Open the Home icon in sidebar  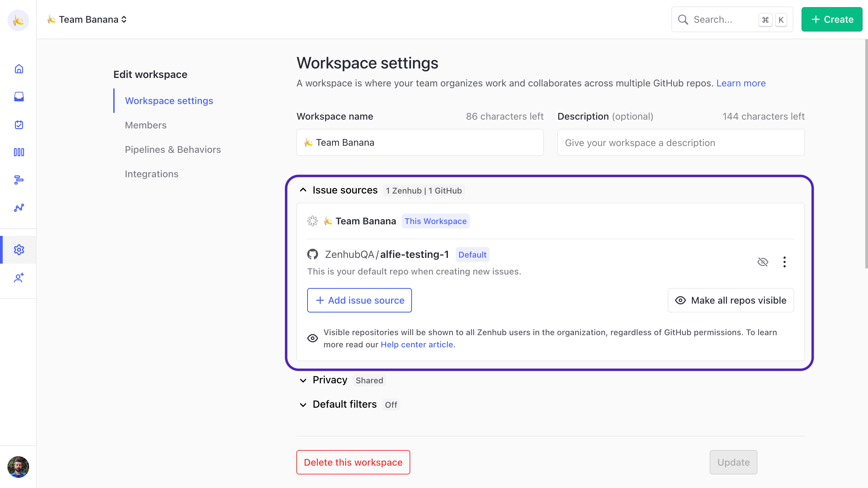click(19, 69)
